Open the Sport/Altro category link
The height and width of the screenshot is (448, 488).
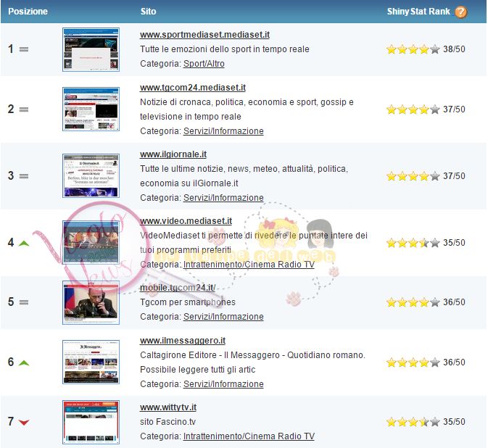tap(204, 64)
